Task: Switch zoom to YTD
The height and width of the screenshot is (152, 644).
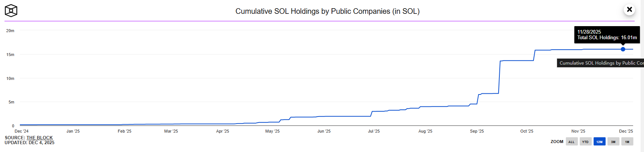Action: 585,142
